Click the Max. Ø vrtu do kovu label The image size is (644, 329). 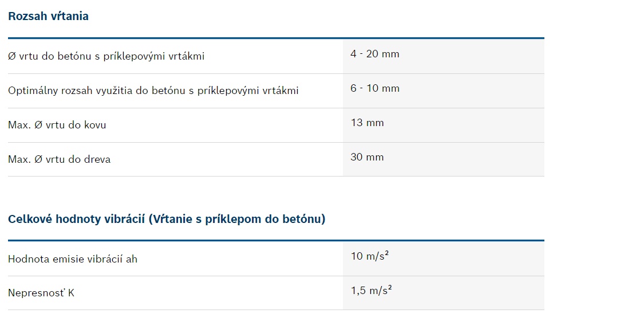(x=57, y=125)
